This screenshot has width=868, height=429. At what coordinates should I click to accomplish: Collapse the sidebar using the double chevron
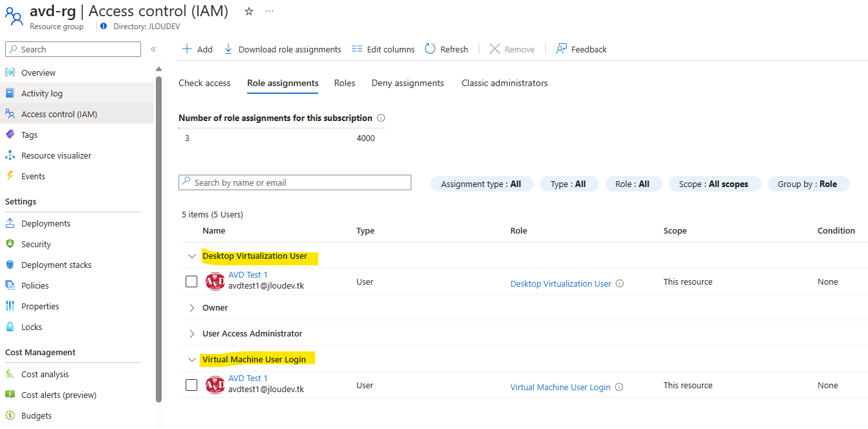(x=153, y=49)
